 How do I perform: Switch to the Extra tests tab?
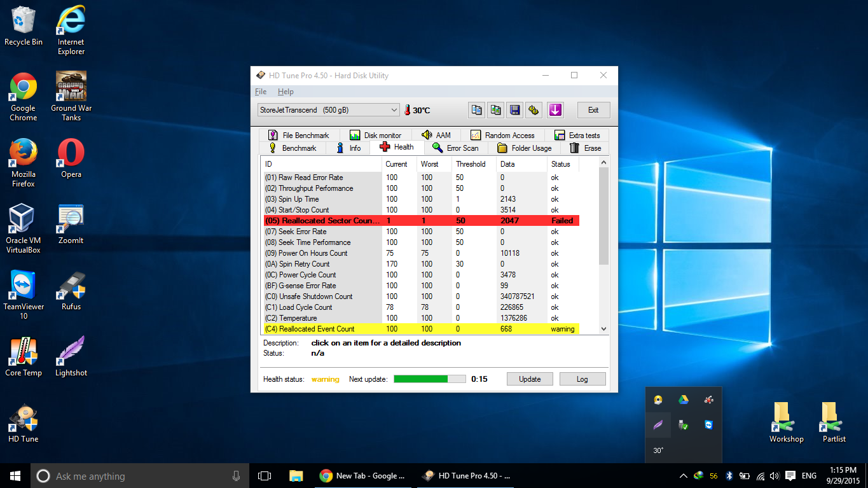[577, 136]
